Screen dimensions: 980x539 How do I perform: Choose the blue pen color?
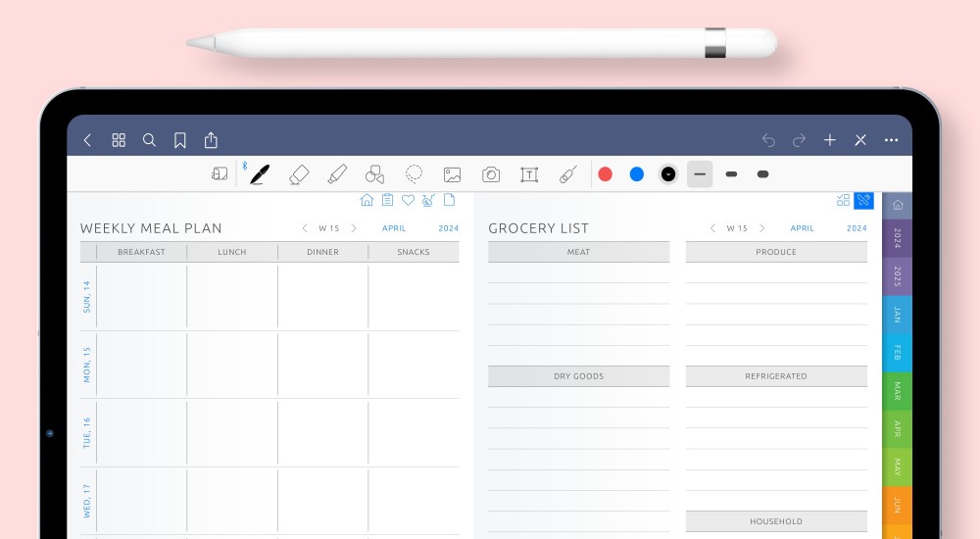click(637, 174)
